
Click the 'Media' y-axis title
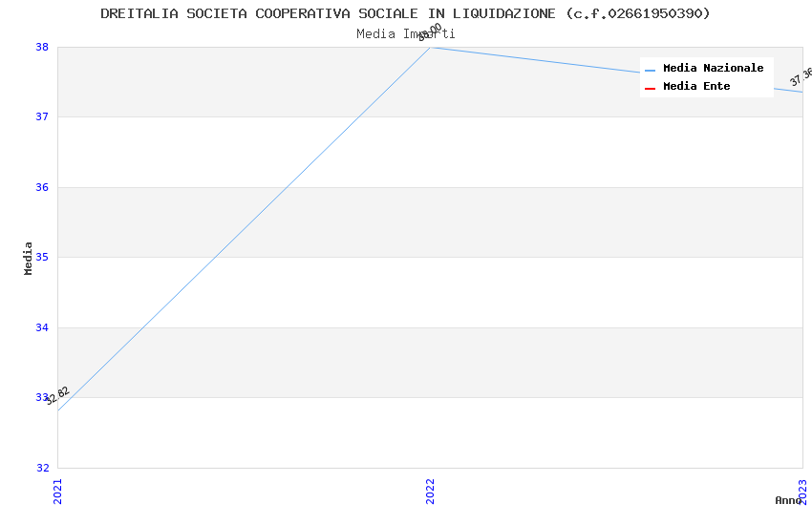click(x=28, y=258)
